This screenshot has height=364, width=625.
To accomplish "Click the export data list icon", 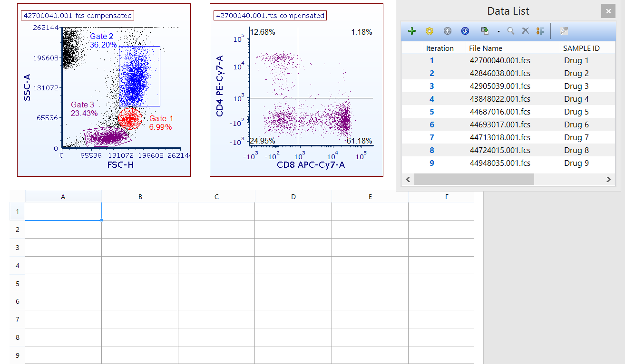I will pos(484,31).
